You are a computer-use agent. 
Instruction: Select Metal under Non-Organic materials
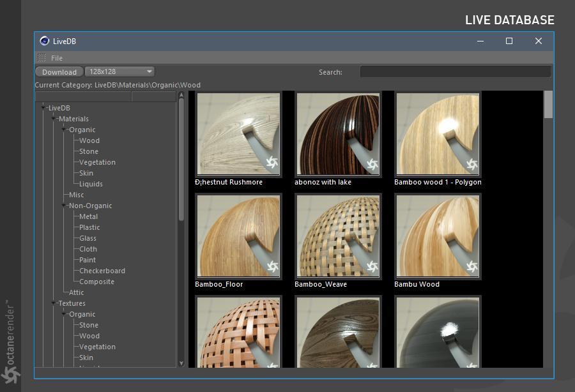(88, 216)
